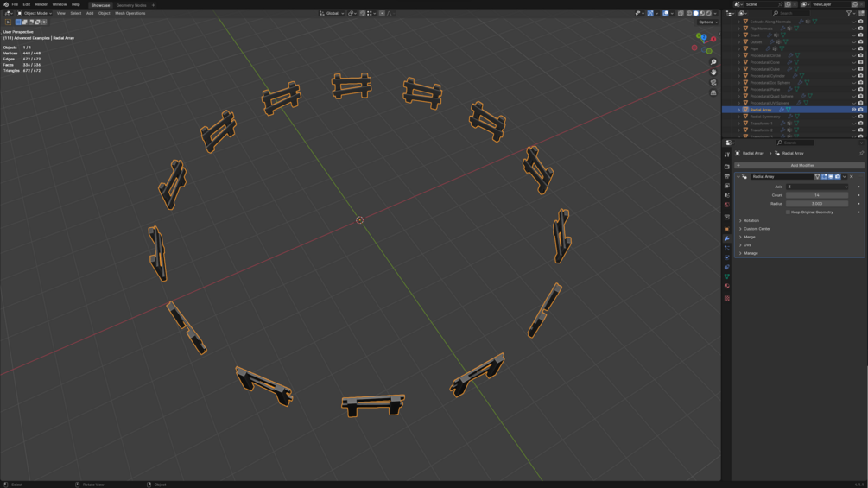Screen dimensions: 868x488
Task: Click the Z axis on the navigation gizmo
Action: [704, 37]
